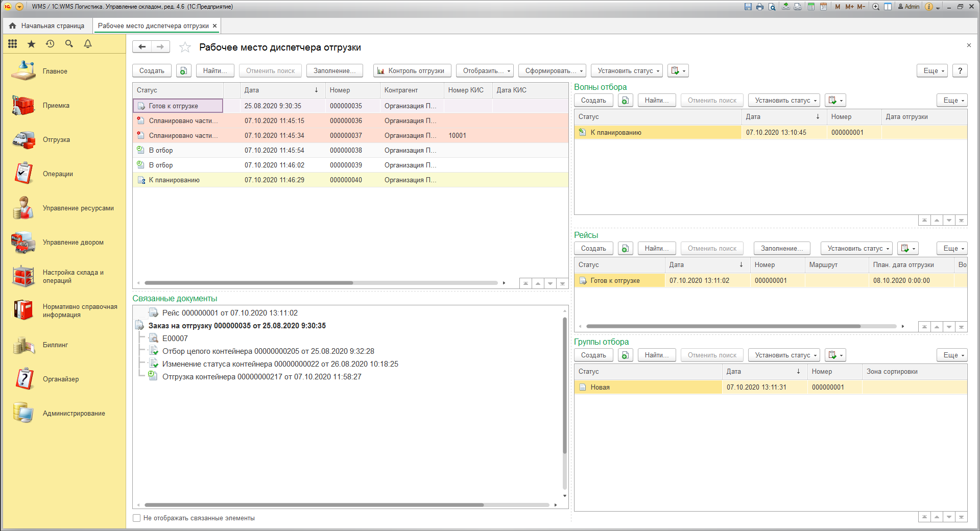
Task: Click the search magnifier icon
Action: point(69,44)
